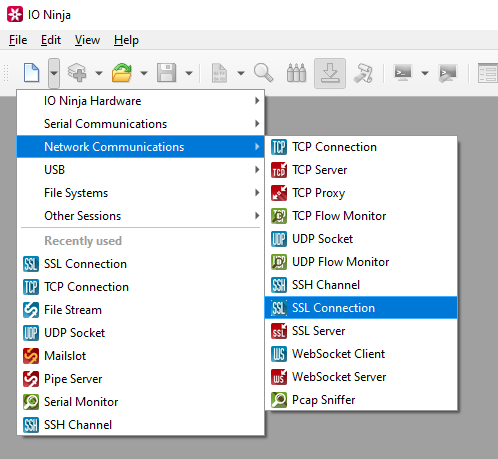Expand the arrow beside the terminal monitor icon
Viewport: 498px width, 459px height.
pyautogui.click(x=425, y=73)
